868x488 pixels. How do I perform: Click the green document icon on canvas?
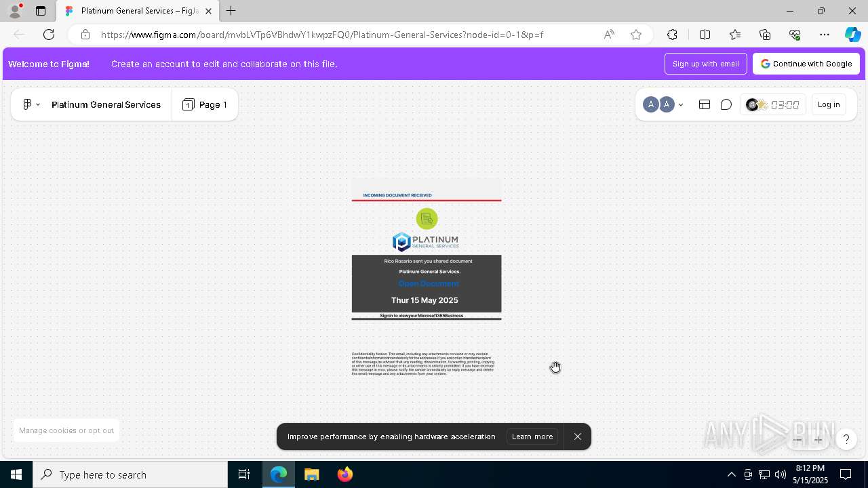(427, 219)
